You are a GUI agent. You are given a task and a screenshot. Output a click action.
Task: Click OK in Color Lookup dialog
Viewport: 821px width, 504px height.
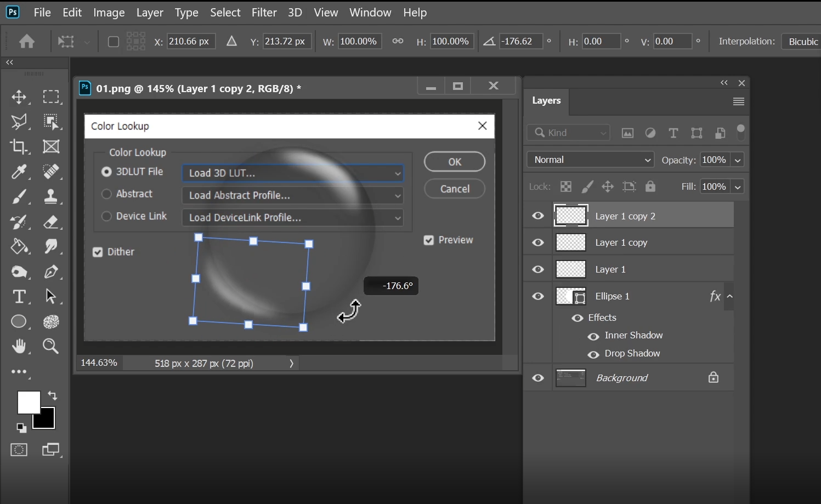455,162
